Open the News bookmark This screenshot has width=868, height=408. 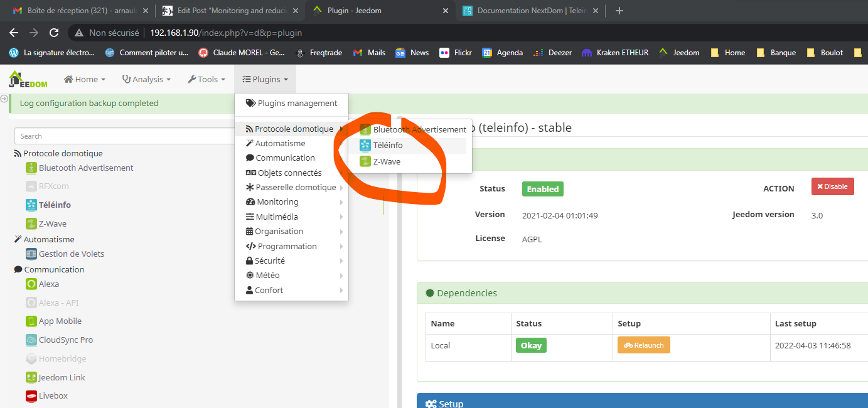[x=412, y=53]
